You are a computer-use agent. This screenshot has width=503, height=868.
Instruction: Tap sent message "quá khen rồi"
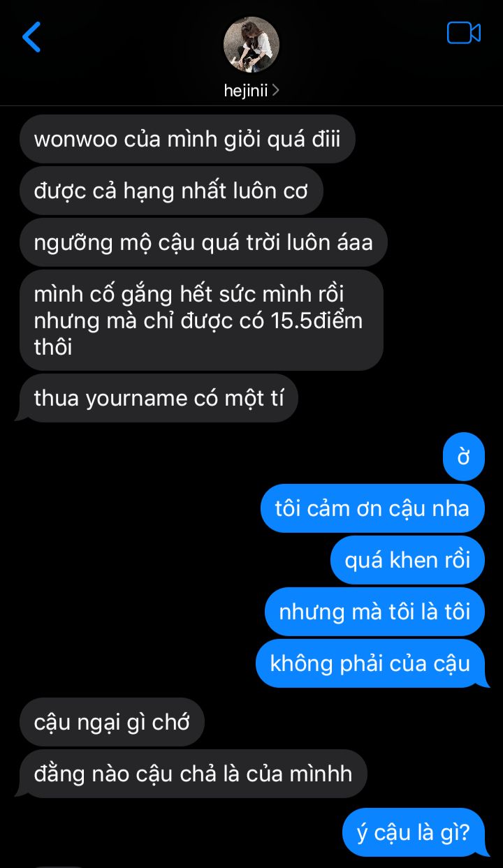pos(407,560)
